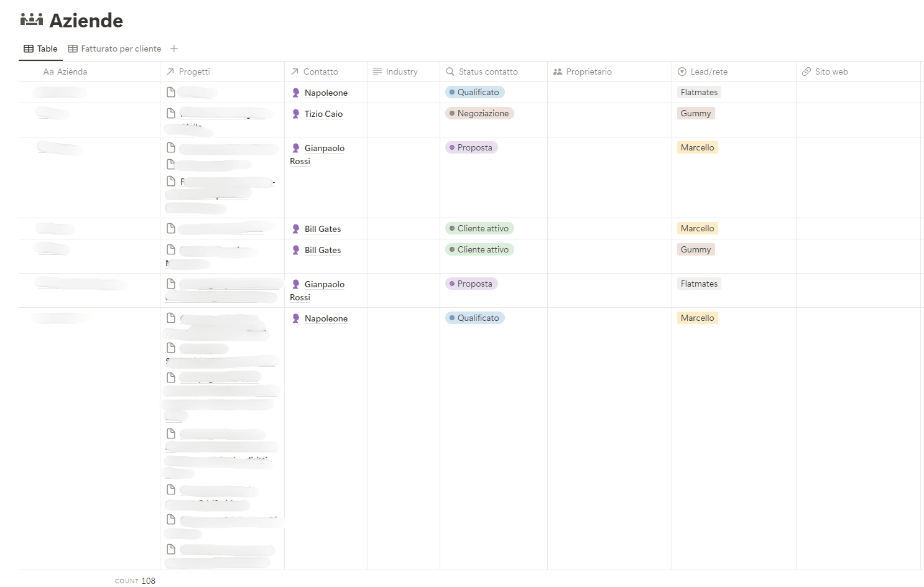Viewport: 924px width, 587px height.
Task: Click the avatar icon beside Napoleone
Action: (x=296, y=92)
